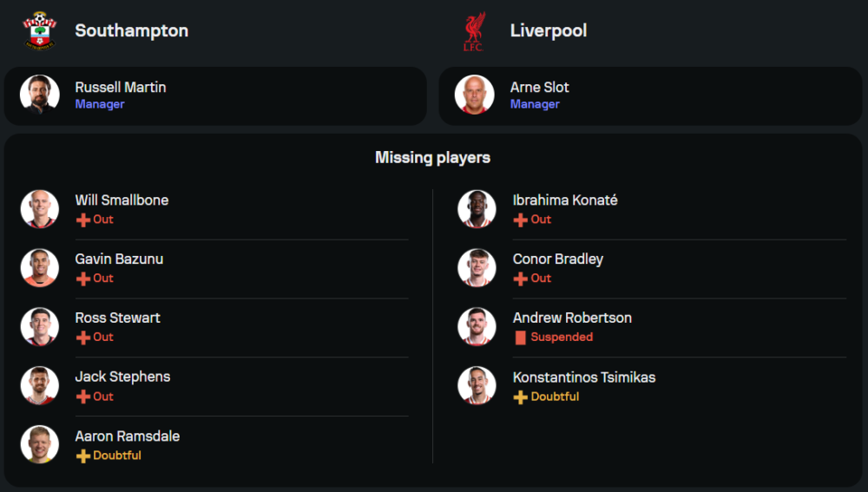Select Gavin Bazunu's player avatar

point(40,268)
